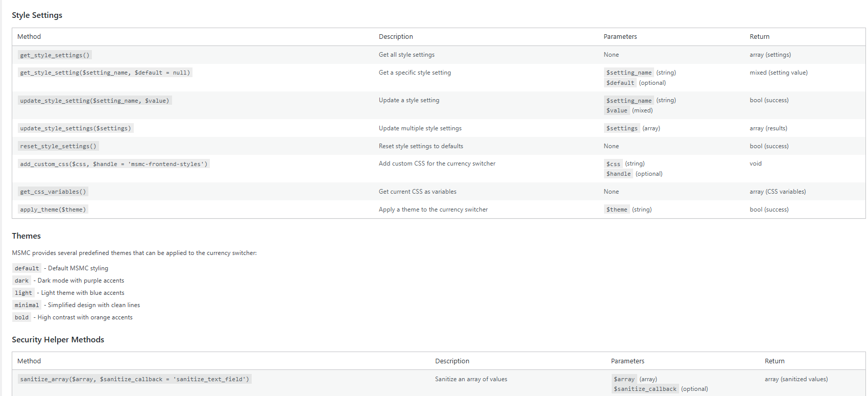Click 'Dark mode with purple accents' text

(81, 281)
